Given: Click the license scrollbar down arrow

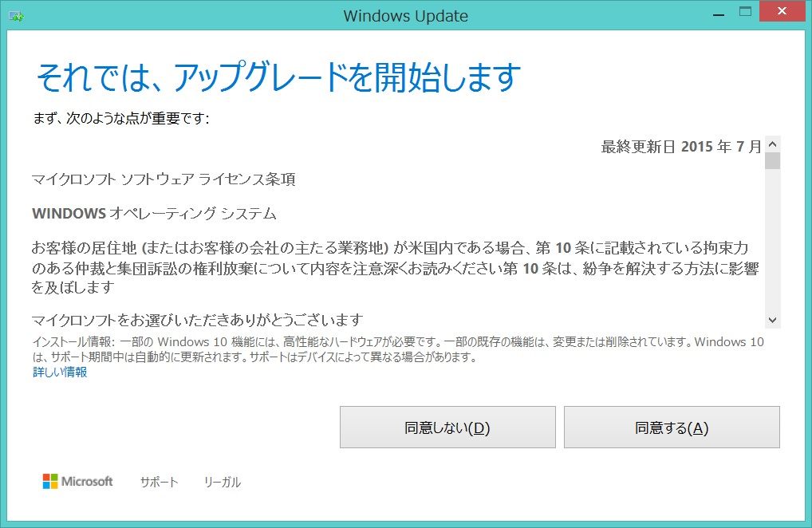Looking at the screenshot, I should tap(772, 320).
